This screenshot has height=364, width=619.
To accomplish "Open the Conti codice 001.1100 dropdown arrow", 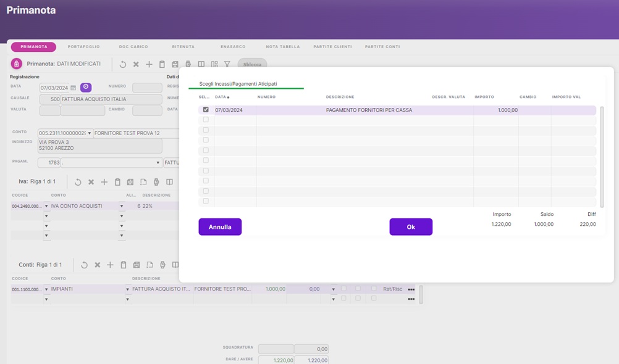I will click(46, 289).
